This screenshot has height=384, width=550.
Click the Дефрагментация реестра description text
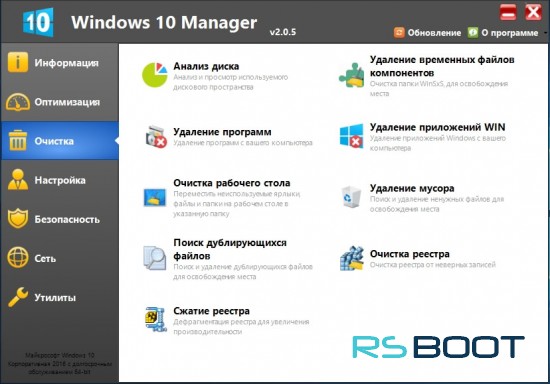point(241,326)
